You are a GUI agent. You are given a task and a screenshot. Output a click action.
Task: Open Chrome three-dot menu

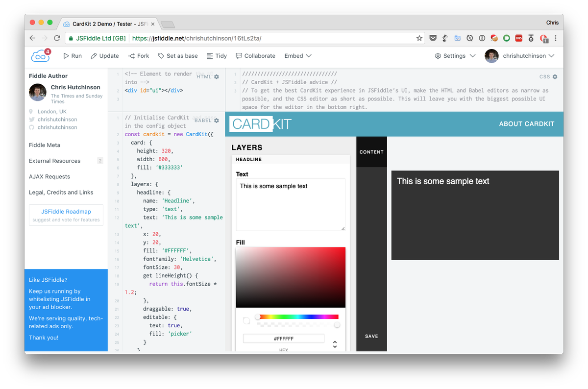point(556,38)
